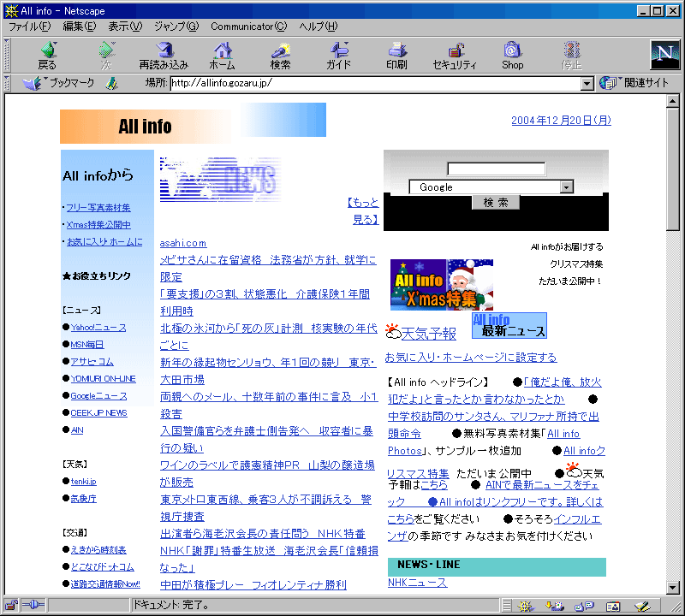Click the Netscape icon in title bar

[11, 11]
